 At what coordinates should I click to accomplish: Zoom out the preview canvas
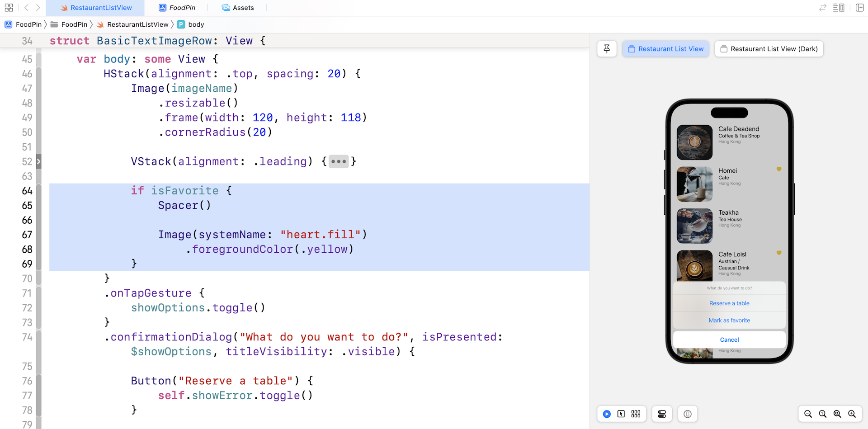pyautogui.click(x=808, y=414)
